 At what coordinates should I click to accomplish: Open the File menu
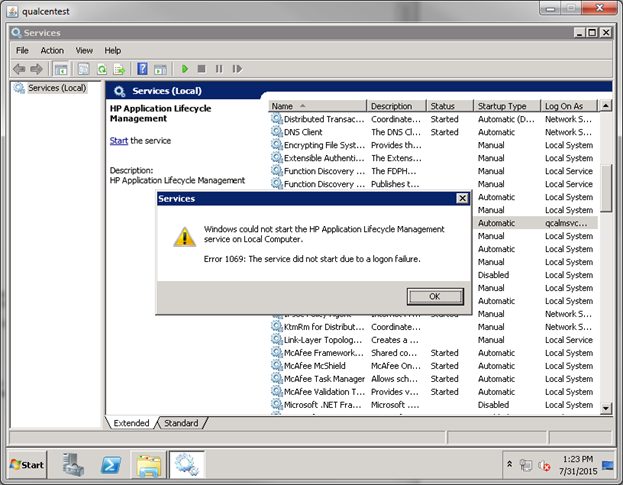[x=22, y=50]
